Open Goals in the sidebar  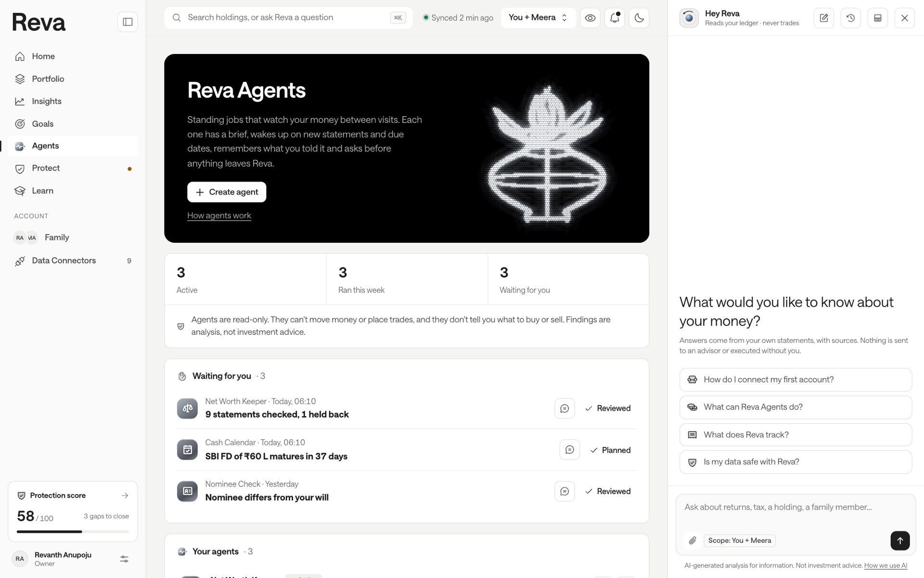pos(73,124)
